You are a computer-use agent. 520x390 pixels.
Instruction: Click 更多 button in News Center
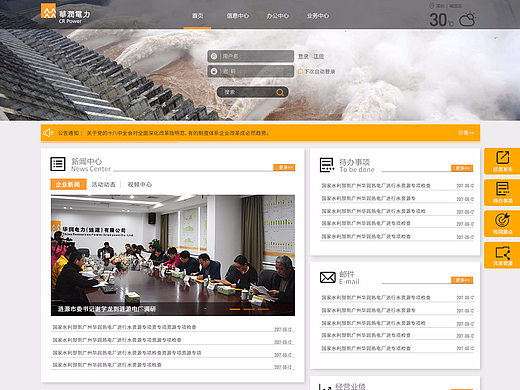click(x=284, y=167)
